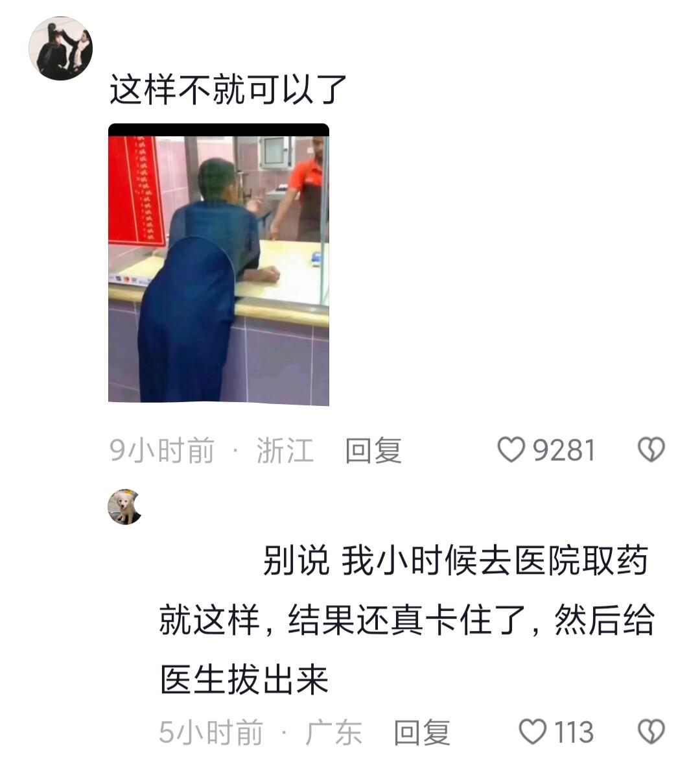Tap reply line 医生拔出来
Image resolution: width=700 pixels, height=762 pixels.
click(x=244, y=679)
